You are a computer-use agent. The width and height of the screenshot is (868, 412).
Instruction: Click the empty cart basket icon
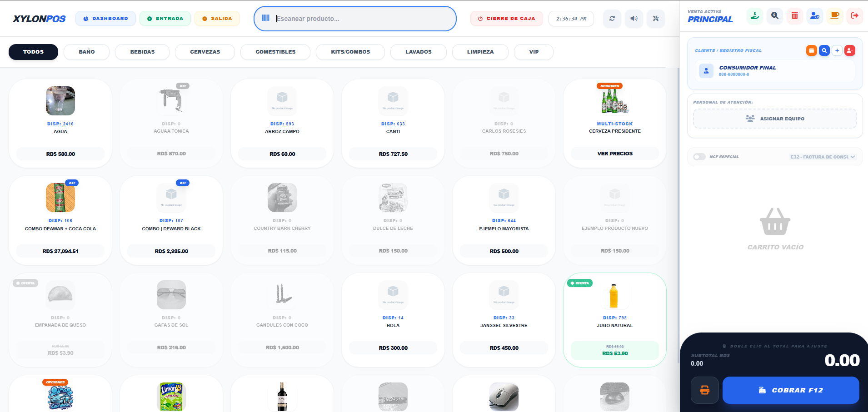point(775,222)
